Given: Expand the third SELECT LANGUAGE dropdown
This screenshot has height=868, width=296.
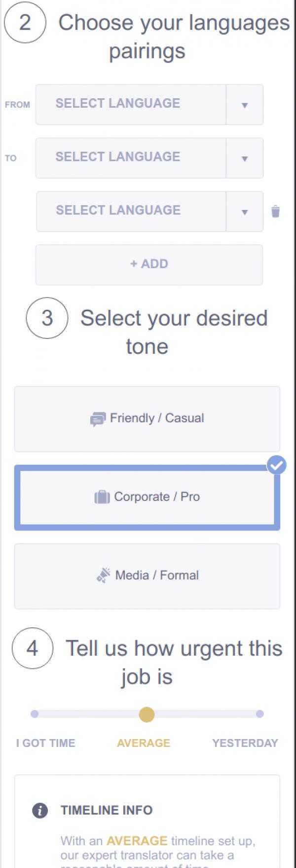Looking at the screenshot, I should [244, 211].
